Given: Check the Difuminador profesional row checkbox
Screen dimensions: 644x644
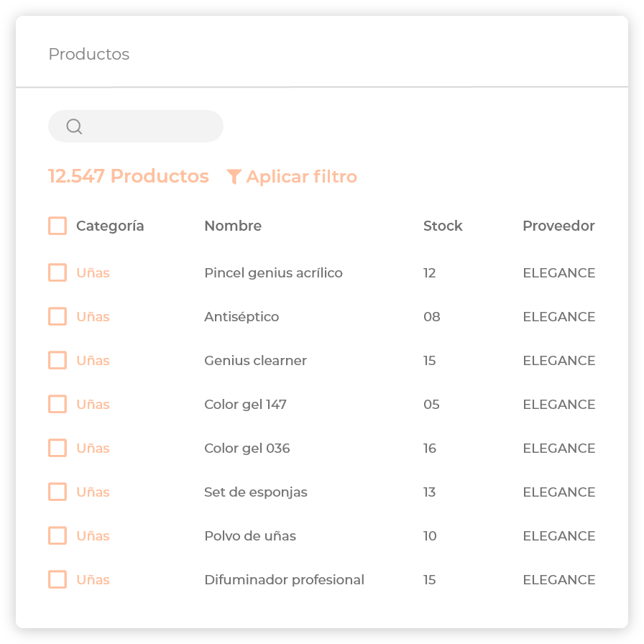Looking at the screenshot, I should [57, 579].
